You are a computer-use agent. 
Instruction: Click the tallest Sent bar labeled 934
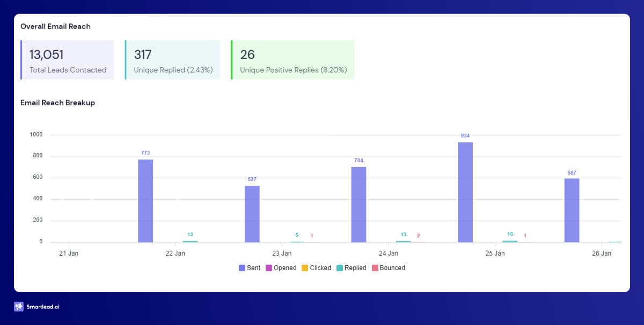[465, 192]
